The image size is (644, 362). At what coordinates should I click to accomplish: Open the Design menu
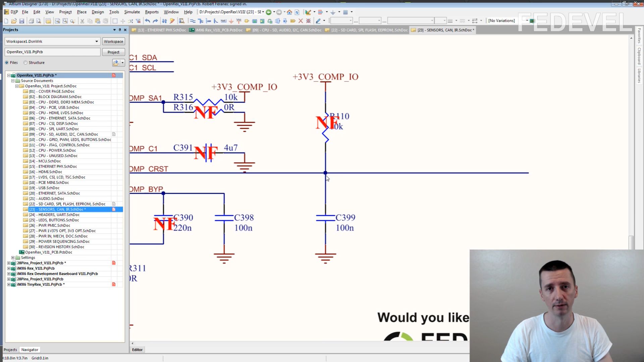coord(98,12)
